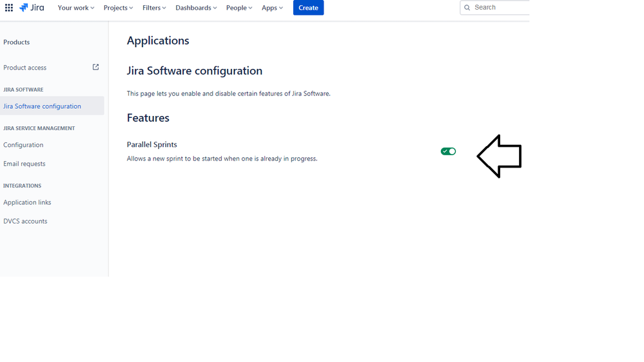Click the JIRA SERVICE MANAGEMENT section label

click(39, 128)
